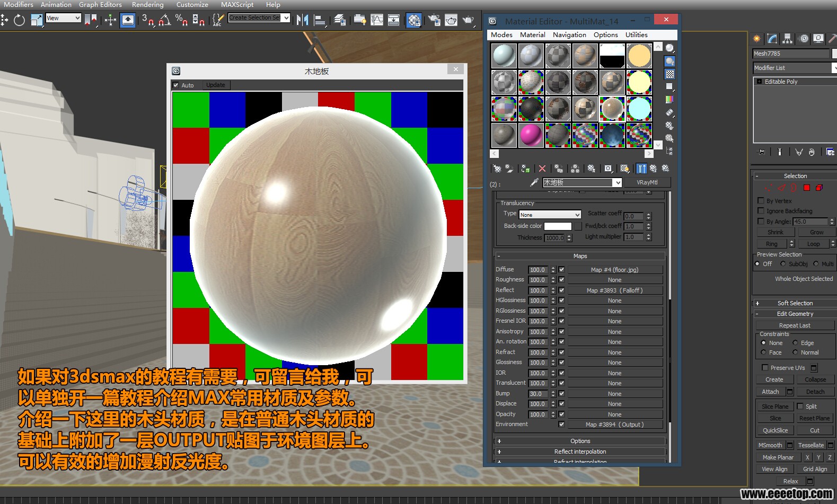Click the Material Editor toolbar icon
This screenshot has width=837, height=504.
pos(414,20)
